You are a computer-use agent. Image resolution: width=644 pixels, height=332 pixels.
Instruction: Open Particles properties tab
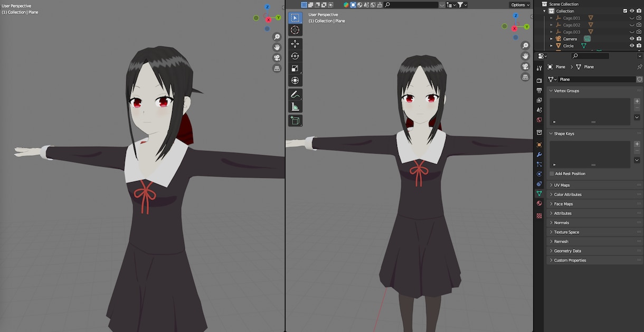coord(539,164)
